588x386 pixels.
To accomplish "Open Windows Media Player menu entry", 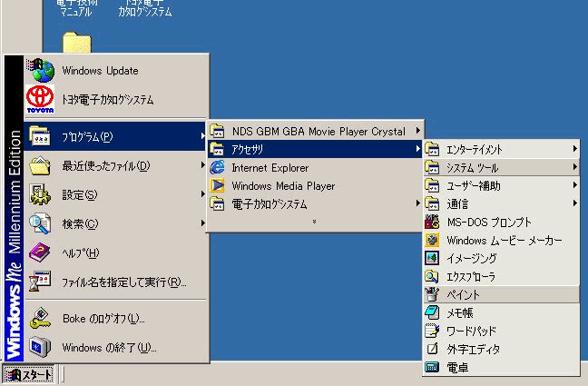I will click(x=315, y=185).
